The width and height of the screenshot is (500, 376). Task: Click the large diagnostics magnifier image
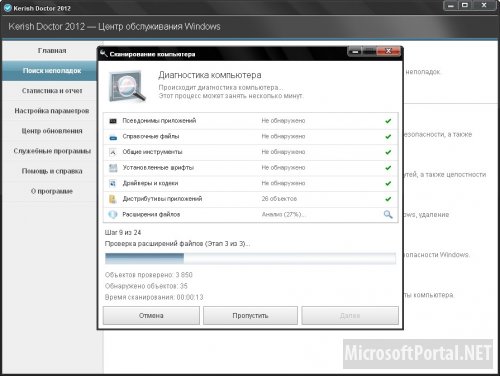pos(128,86)
